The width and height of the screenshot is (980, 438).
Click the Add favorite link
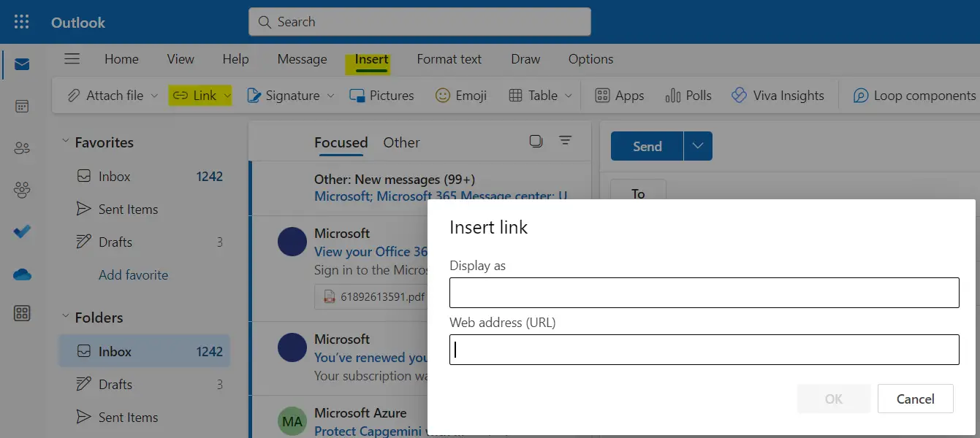coord(133,275)
